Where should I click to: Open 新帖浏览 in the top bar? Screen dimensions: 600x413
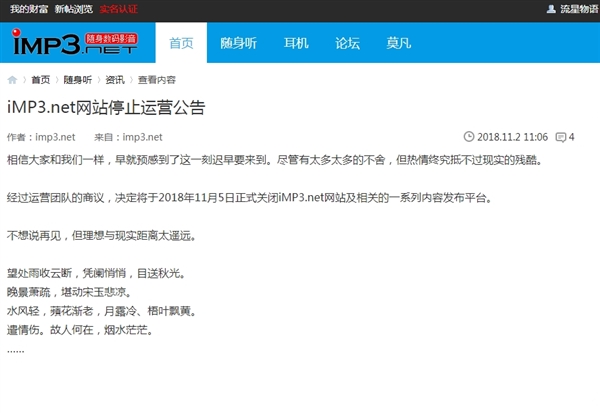(74, 9)
